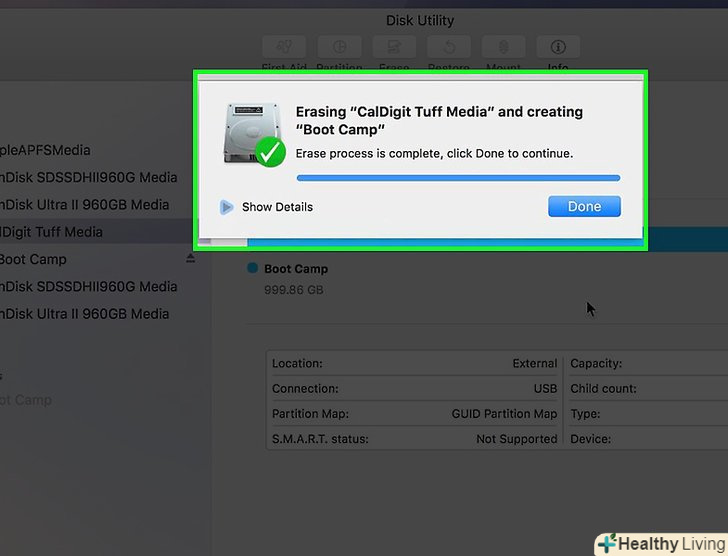Click the Disk Utility window title

420,20
